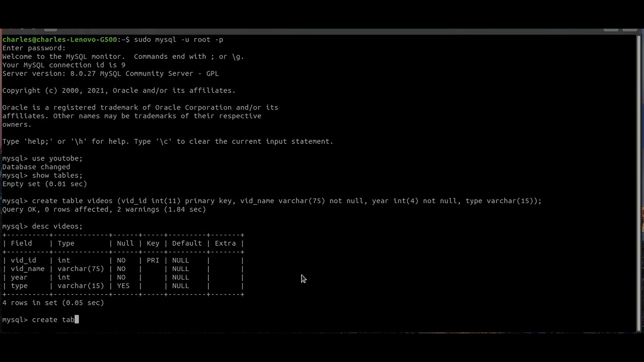The width and height of the screenshot is (644, 362).
Task: Click the 'Database changed' message
Action: pos(36,167)
